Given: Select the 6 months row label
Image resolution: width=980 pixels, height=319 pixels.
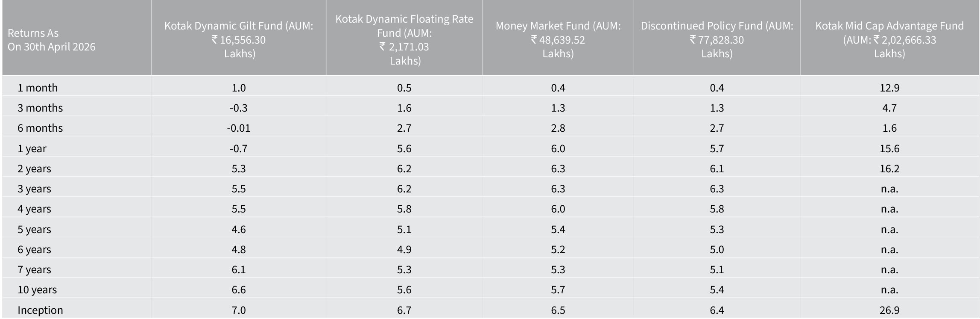Looking at the screenshot, I should click(40, 128).
